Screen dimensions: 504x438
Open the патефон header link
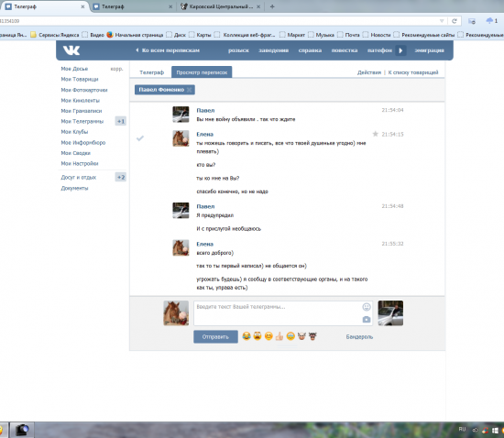click(x=379, y=50)
